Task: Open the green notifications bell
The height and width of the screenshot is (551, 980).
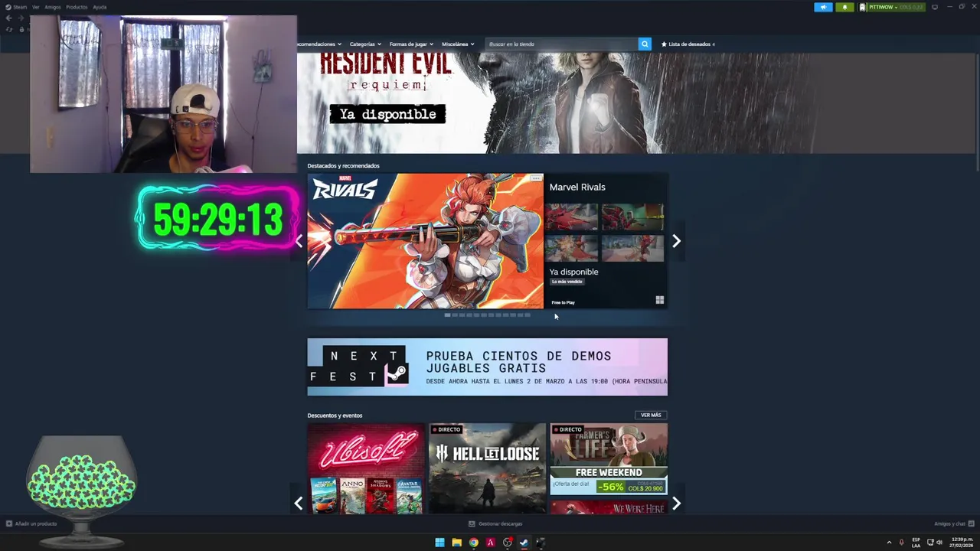Action: point(844,7)
